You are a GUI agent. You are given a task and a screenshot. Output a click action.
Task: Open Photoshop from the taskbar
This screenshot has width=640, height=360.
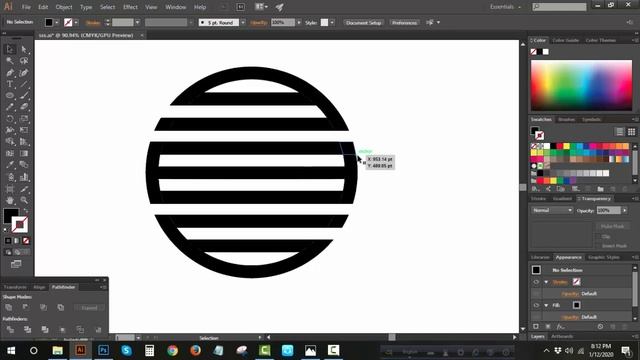(x=103, y=350)
